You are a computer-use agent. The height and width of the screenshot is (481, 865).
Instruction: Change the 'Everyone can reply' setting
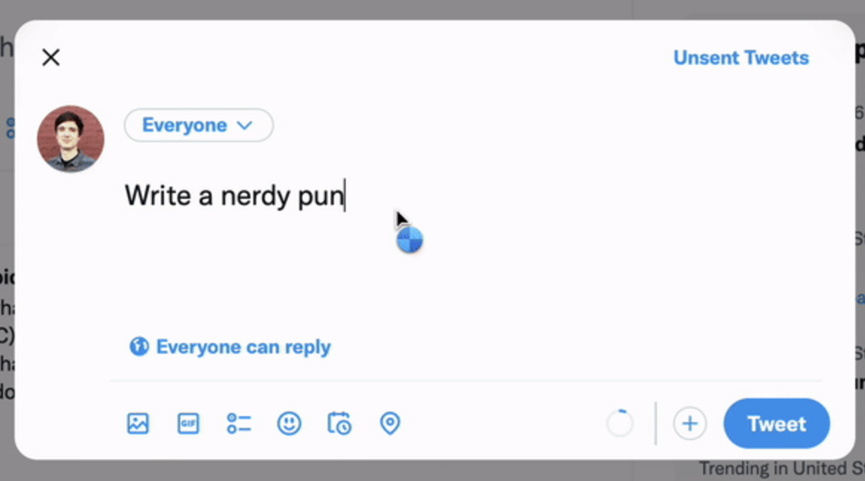243,347
